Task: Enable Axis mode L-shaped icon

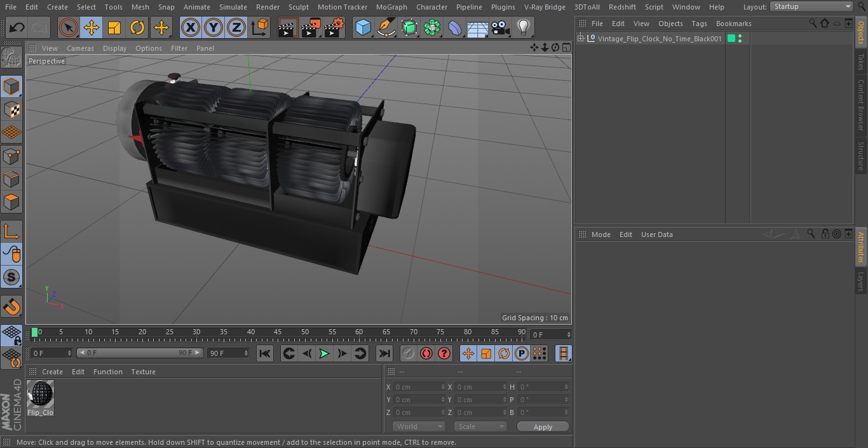Action: coord(11,231)
